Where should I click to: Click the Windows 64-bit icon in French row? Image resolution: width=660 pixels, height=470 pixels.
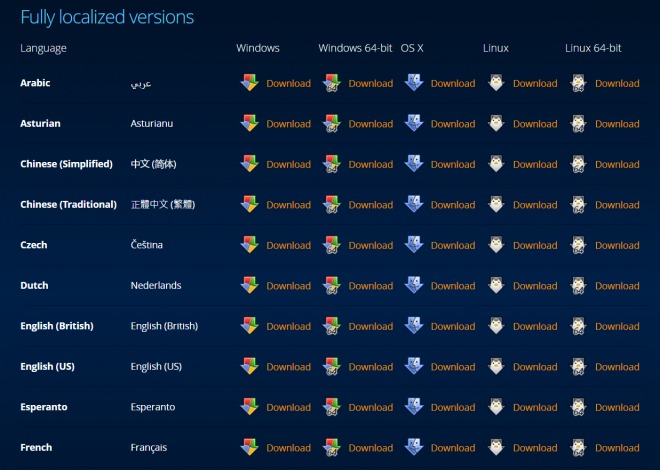point(331,447)
